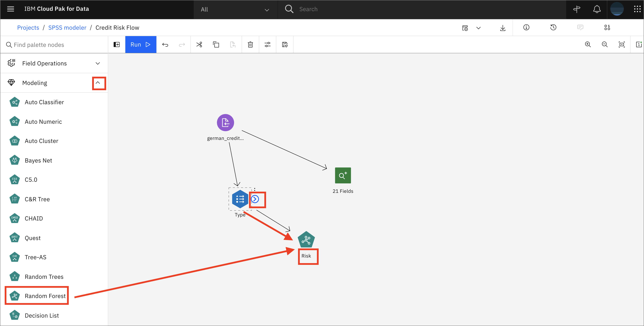Open the All search scope dropdown

coord(235,9)
